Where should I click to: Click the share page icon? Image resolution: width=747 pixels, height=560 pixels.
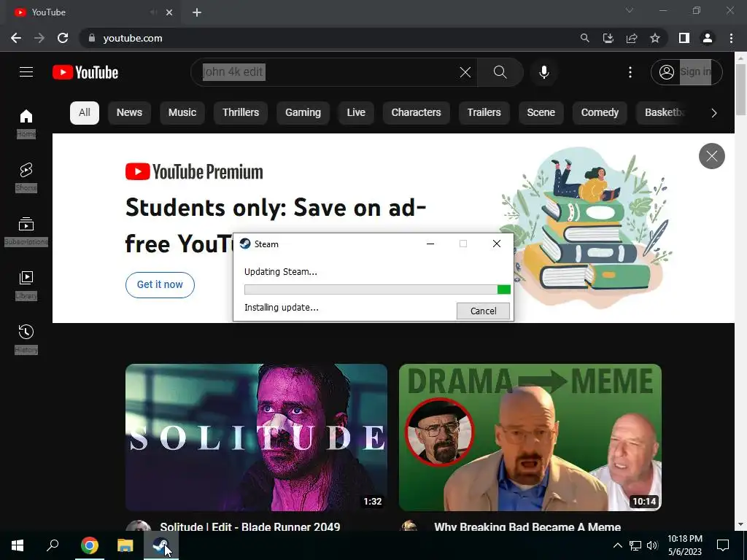click(632, 38)
